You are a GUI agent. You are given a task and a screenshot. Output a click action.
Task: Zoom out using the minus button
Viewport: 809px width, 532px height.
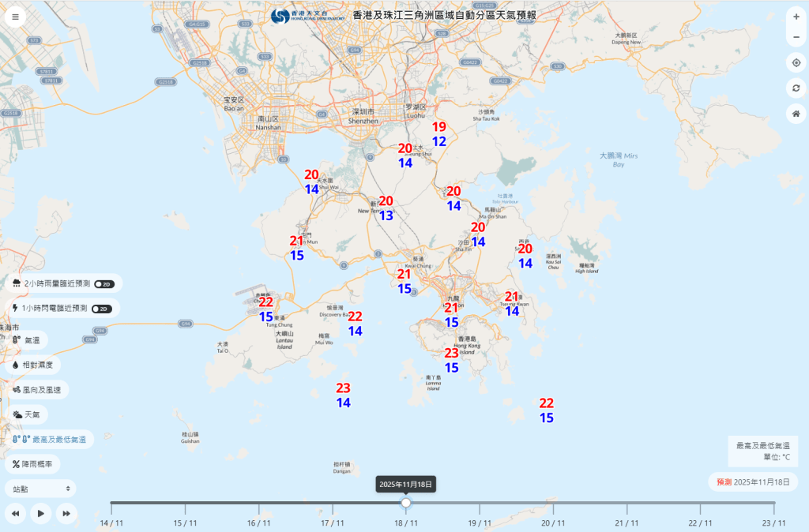[x=797, y=36]
